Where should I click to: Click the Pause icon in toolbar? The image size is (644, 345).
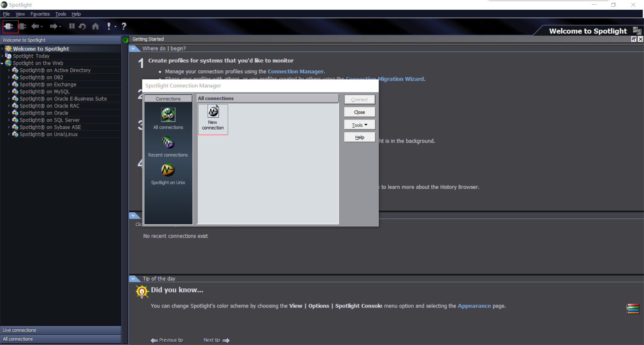click(72, 26)
